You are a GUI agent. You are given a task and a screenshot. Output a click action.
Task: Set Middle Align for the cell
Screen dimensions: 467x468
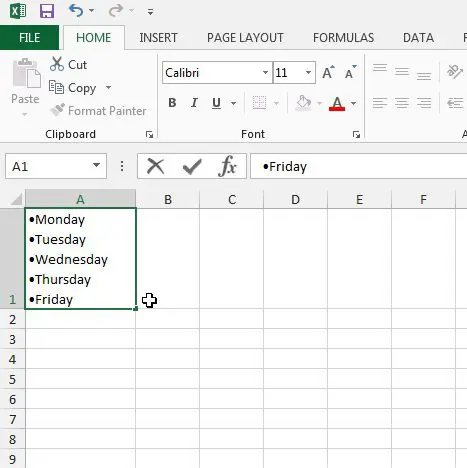pyautogui.click(x=402, y=71)
